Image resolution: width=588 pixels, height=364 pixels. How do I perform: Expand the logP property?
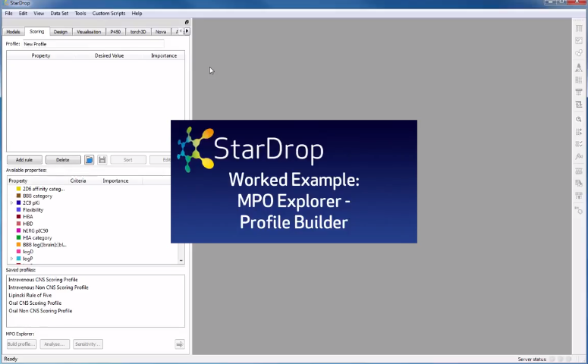pyautogui.click(x=11, y=259)
